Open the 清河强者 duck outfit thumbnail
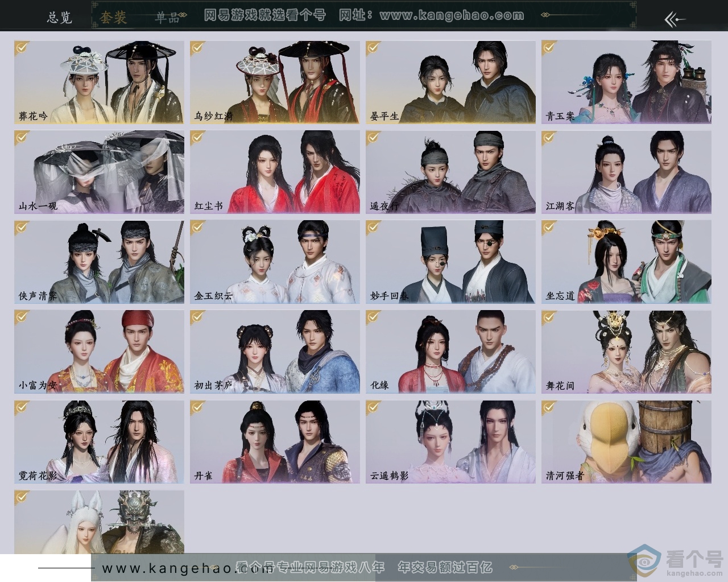 [x=626, y=442]
